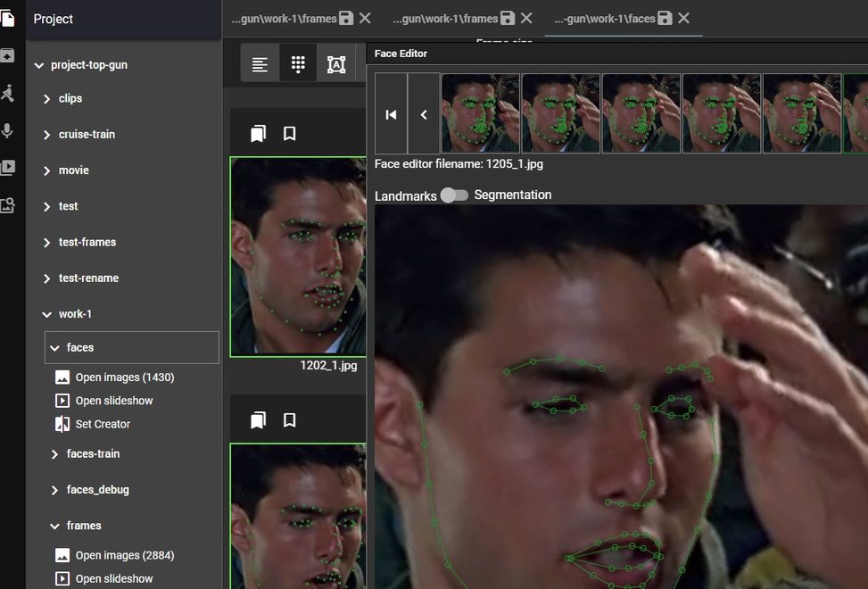This screenshot has width=868, height=589.
Task: Open the video library sidebar icon
Action: point(7,168)
